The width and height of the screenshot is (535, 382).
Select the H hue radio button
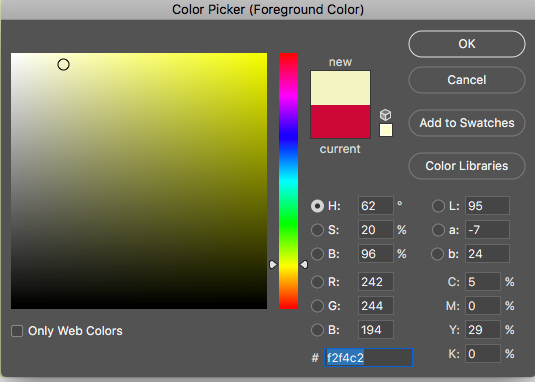317,206
